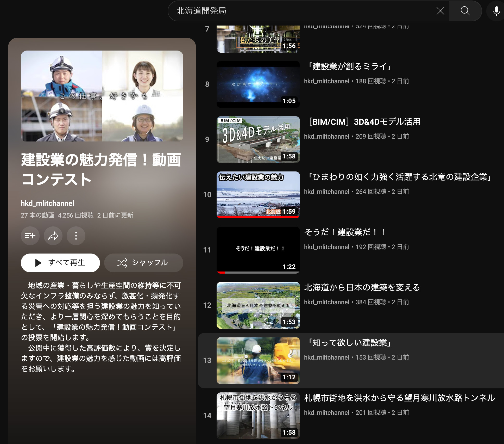Click the 3D&4Dモデル活用 video thumbnail
The height and width of the screenshot is (444, 504).
pos(258,139)
